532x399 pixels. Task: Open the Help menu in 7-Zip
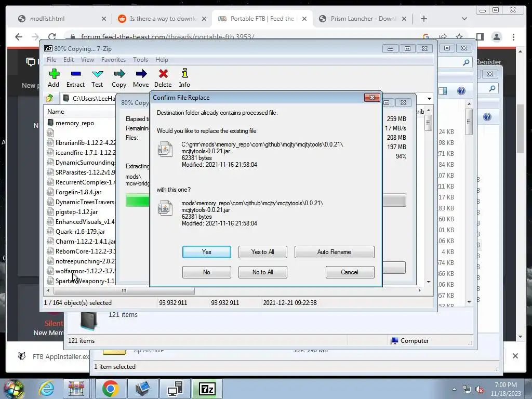point(162,60)
